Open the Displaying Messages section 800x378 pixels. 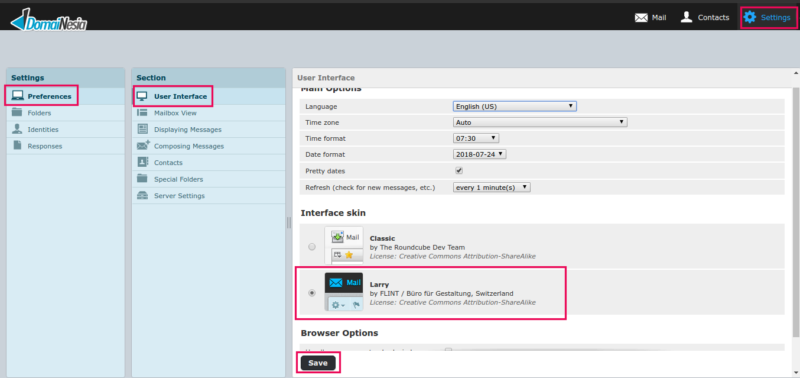208,130
